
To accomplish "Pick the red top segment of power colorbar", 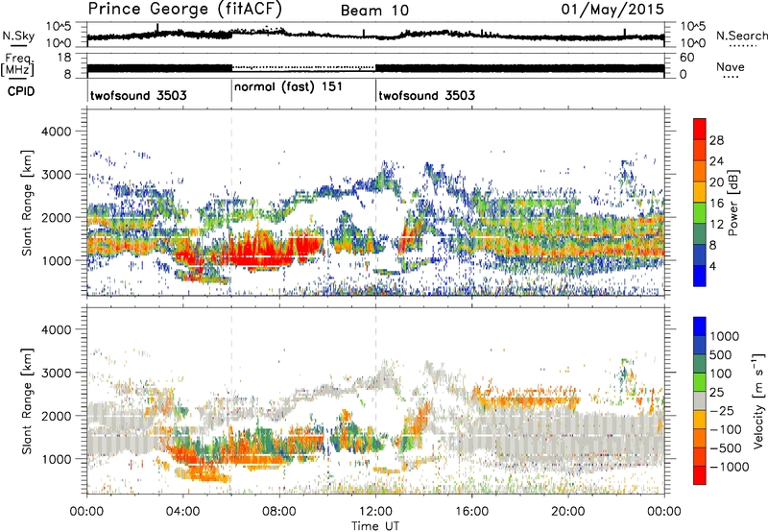I will click(x=700, y=129).
